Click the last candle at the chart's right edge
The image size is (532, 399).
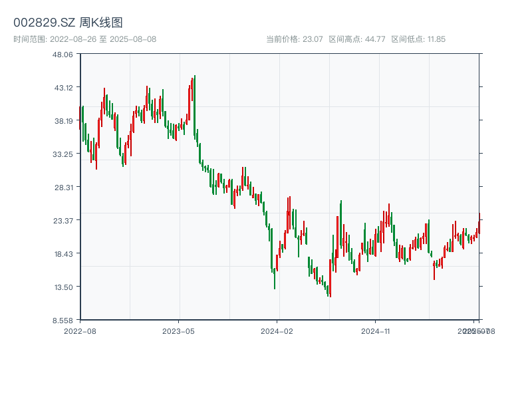(x=479, y=223)
